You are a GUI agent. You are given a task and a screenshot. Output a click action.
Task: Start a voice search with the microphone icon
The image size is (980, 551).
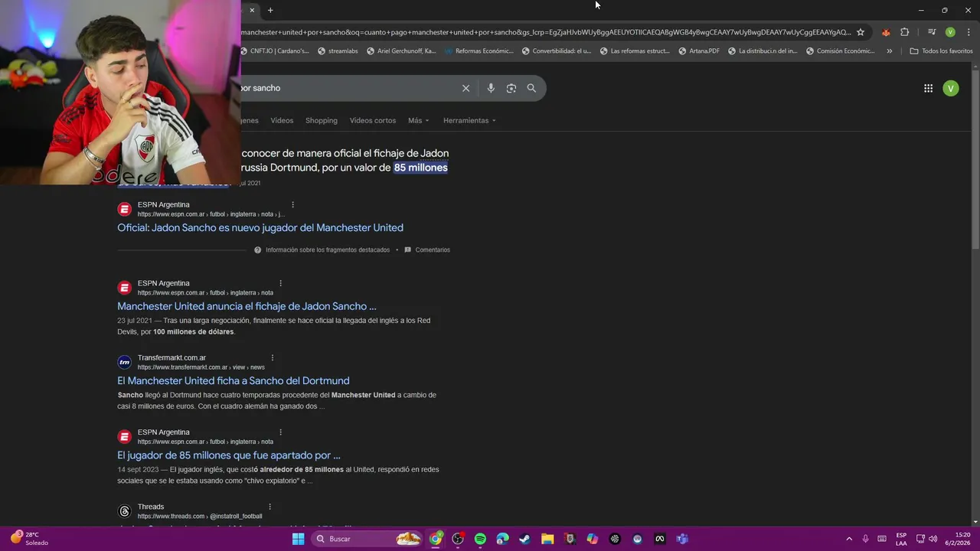[491, 88]
